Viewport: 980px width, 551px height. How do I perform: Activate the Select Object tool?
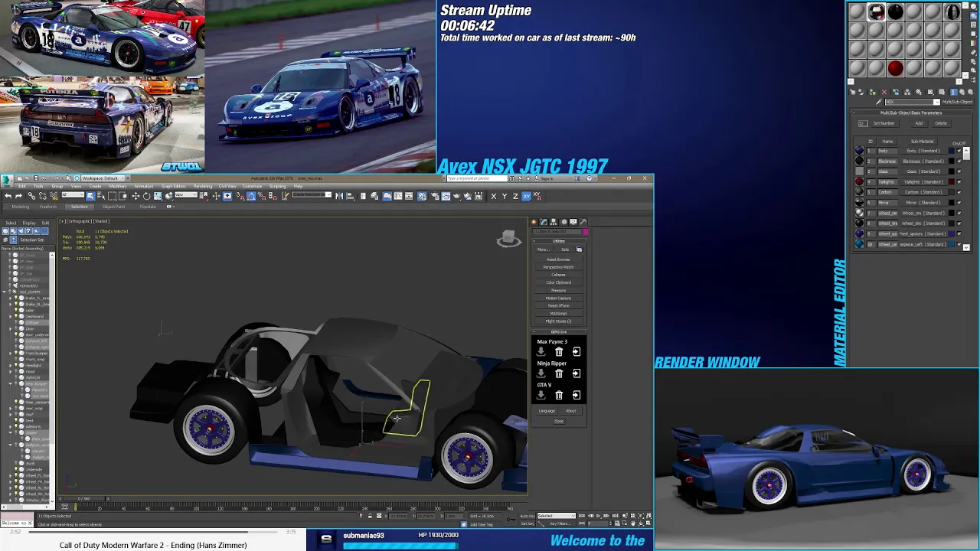pyautogui.click(x=90, y=196)
